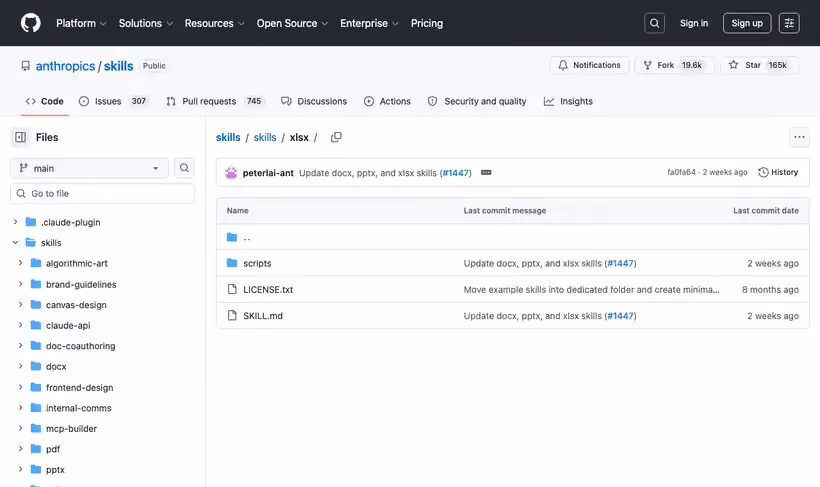Click the scripts folder icon in file table
Screen dimensions: 820x487
click(232, 263)
